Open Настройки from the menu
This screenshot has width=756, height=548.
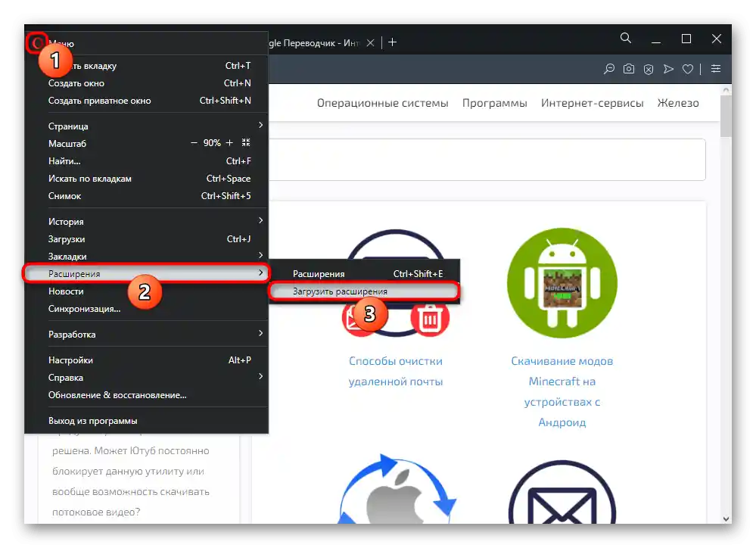(147, 360)
